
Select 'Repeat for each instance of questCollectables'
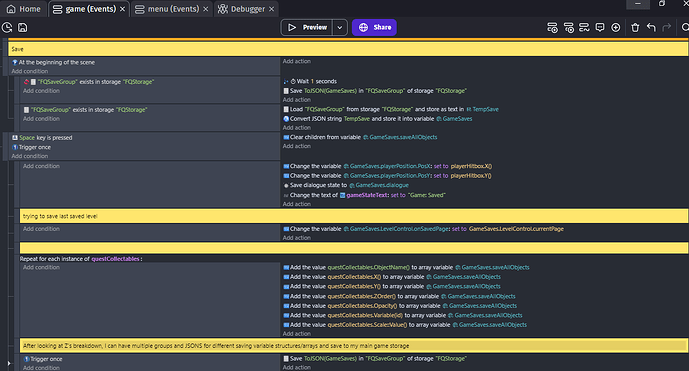pos(81,259)
